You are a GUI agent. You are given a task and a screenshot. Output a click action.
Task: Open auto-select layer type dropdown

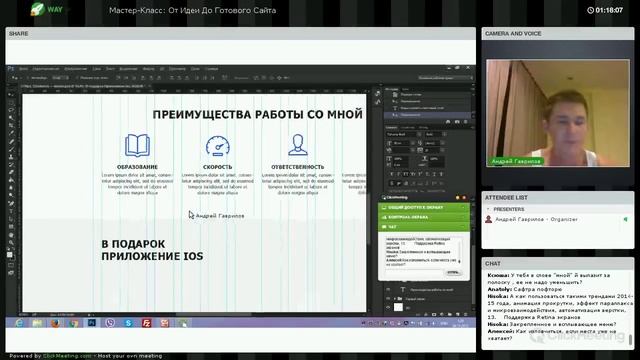coord(60,78)
